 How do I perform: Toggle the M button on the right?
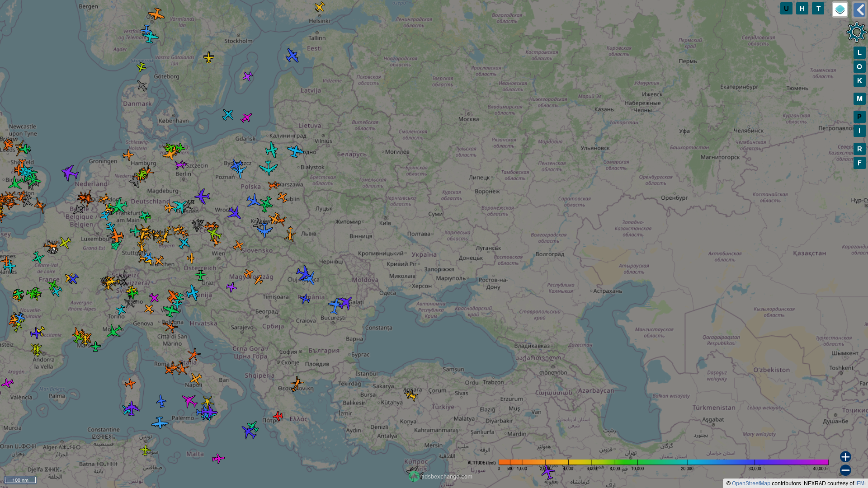(x=859, y=99)
